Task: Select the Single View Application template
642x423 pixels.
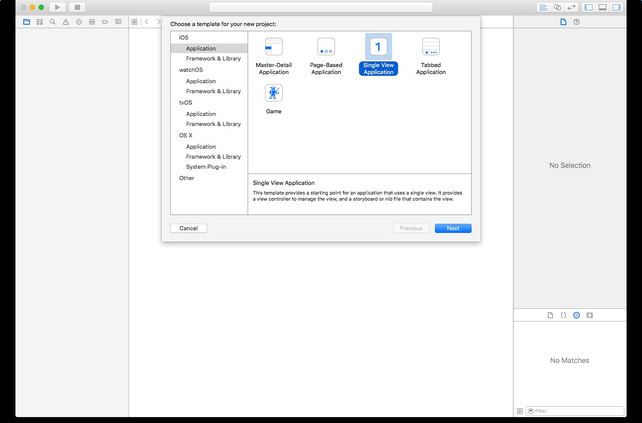Action: tap(378, 55)
